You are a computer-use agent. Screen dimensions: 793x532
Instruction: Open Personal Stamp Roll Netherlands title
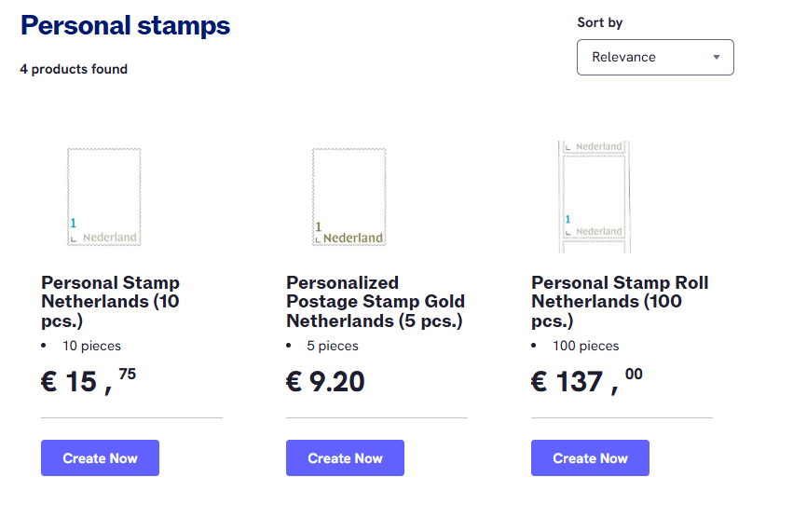[620, 302]
